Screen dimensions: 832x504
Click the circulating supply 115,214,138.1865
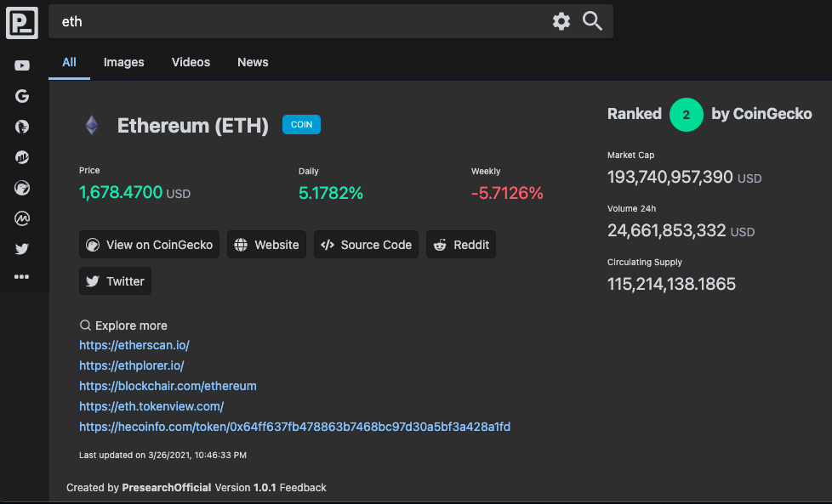(671, 284)
